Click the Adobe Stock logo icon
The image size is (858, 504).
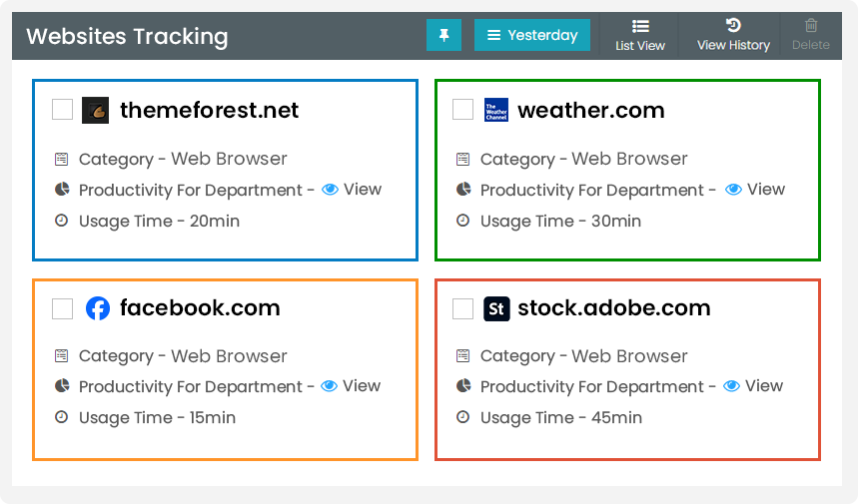point(496,308)
